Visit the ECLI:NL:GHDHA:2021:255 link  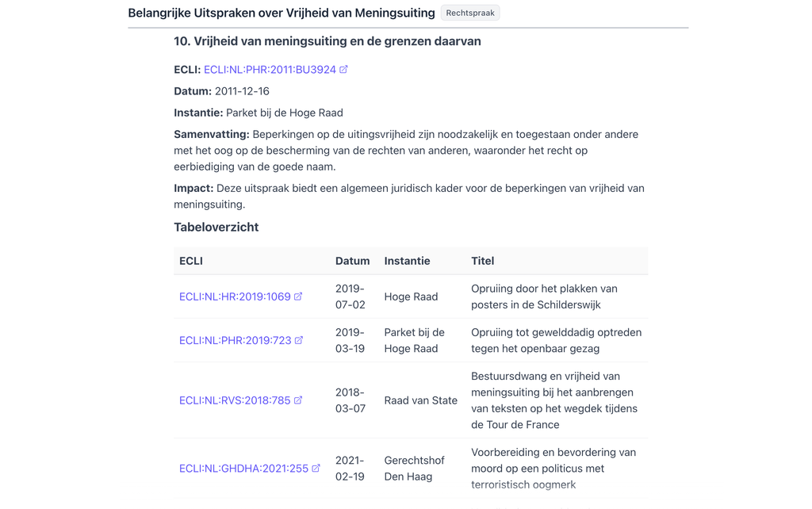pos(243,469)
